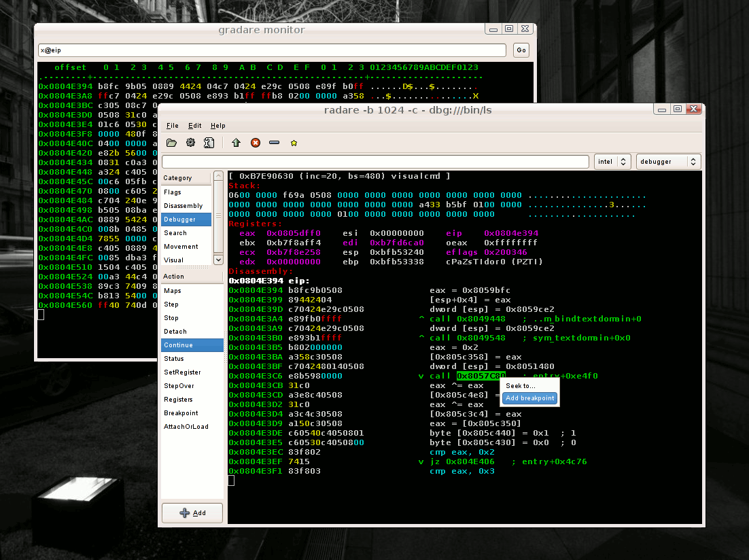This screenshot has height=560, width=749.
Task: Choose 'Add breakpoint' from context menu
Action: pos(529,398)
